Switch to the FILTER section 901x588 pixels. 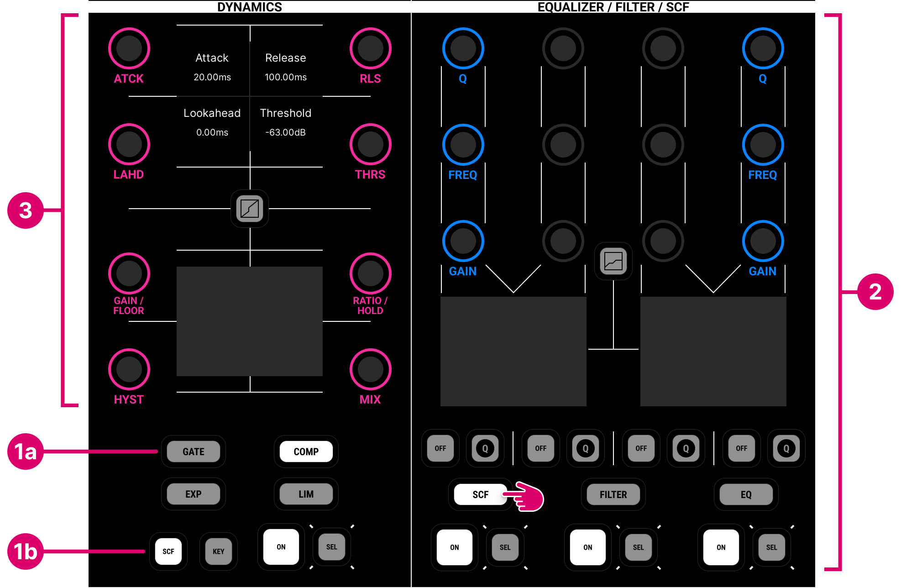tap(613, 495)
